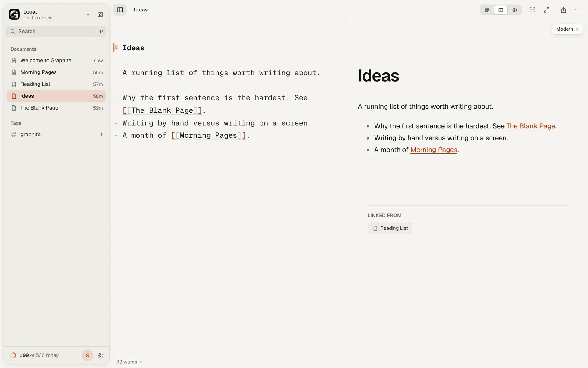This screenshot has height=368, width=588.
Task: Open settings gear icon
Action: click(x=100, y=355)
